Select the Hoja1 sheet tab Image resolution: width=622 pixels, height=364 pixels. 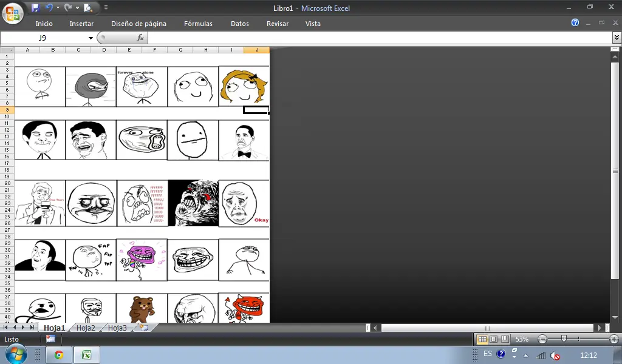(54, 328)
